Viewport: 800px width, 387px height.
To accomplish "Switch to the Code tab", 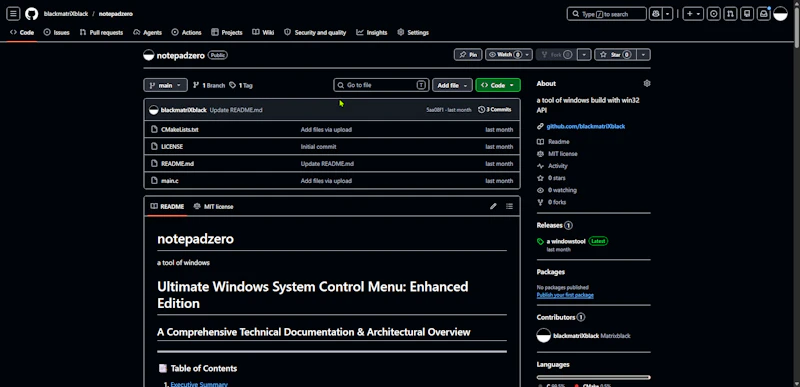I will tap(22, 32).
